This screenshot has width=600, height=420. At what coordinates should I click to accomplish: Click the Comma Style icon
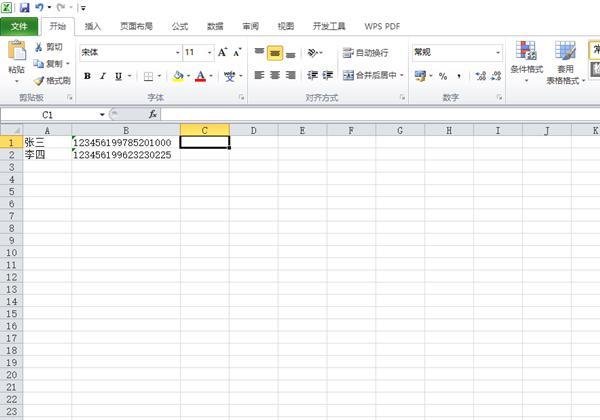[x=459, y=76]
